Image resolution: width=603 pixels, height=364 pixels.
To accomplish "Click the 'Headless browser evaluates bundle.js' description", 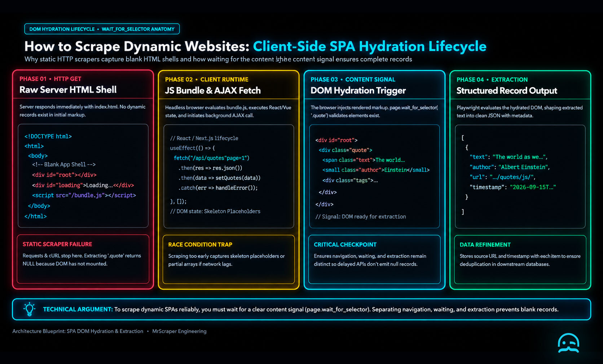I will pyautogui.click(x=228, y=111).
